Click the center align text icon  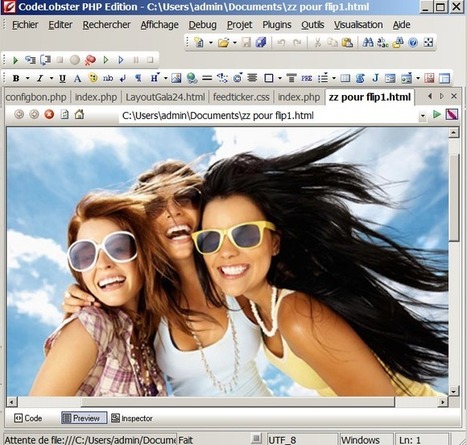tap(252, 78)
